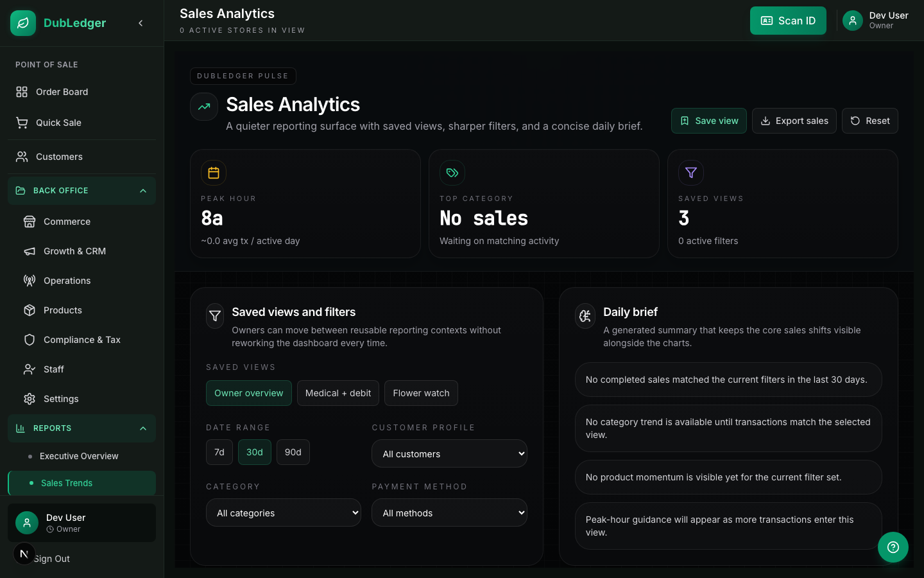
Task: Click "No completed sales matched" brief message
Action: [x=728, y=380]
